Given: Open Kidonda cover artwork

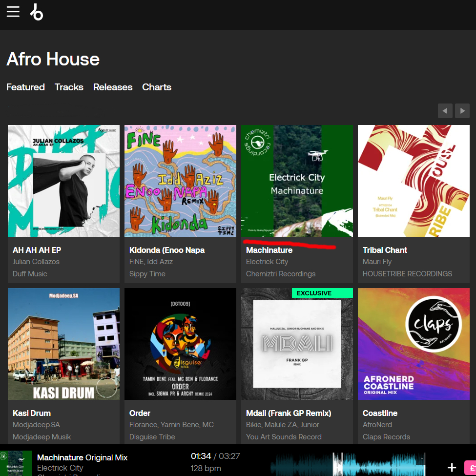Looking at the screenshot, I should [x=180, y=181].
